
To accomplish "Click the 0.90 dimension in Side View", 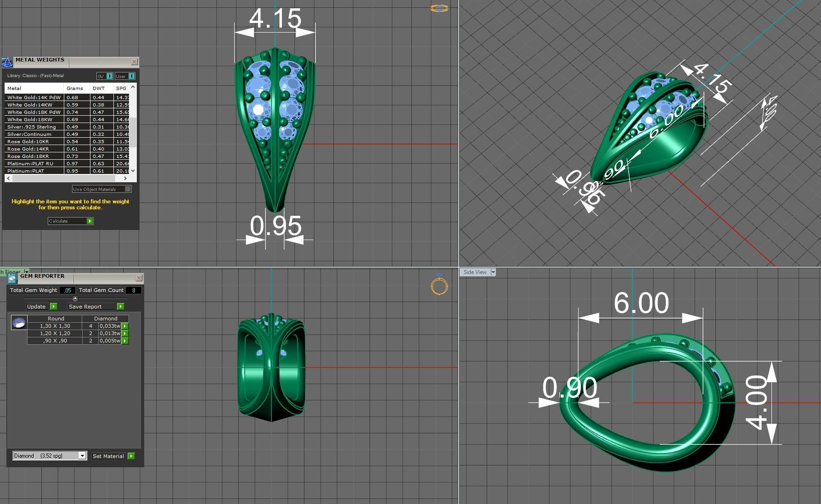I will (569, 388).
